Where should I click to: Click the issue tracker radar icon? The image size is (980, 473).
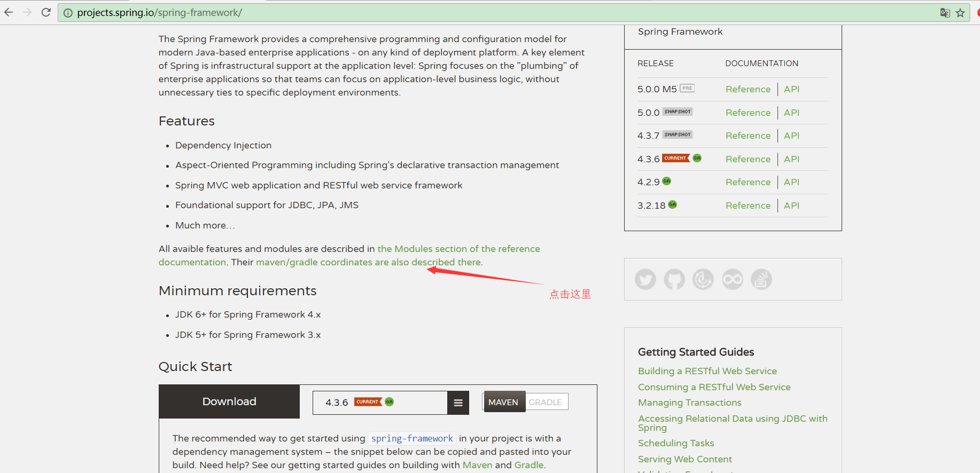pyautogui.click(x=703, y=279)
